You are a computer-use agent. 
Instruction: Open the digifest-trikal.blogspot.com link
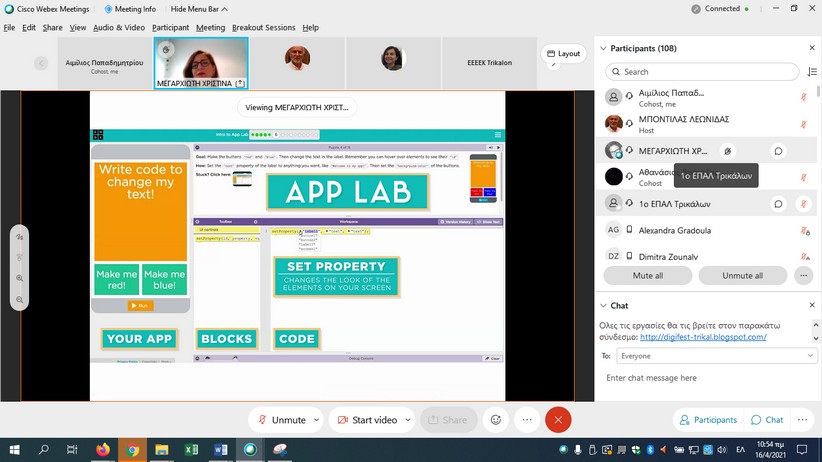703,337
